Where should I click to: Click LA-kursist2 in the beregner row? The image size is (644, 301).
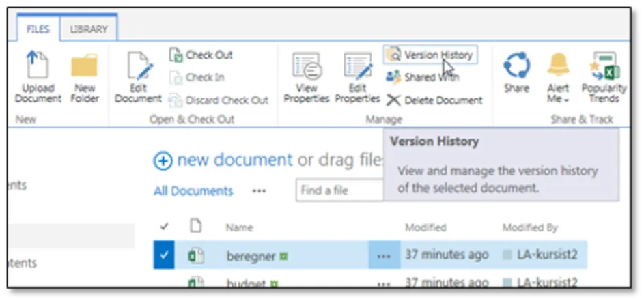point(547,255)
